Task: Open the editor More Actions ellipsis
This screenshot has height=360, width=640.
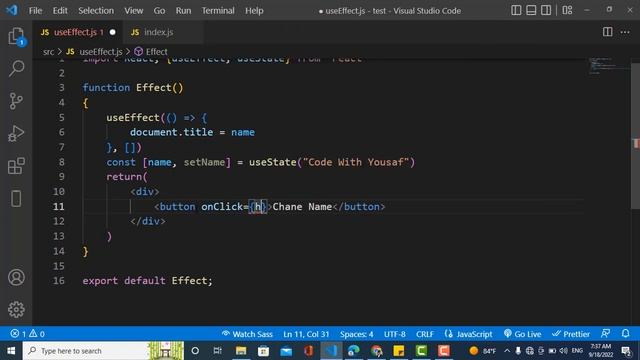Action: point(625,32)
